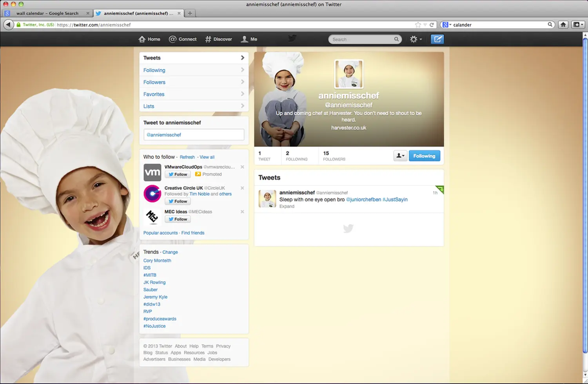Image resolution: width=588 pixels, height=384 pixels.
Task: Open a new browser tab
Action: (190, 13)
